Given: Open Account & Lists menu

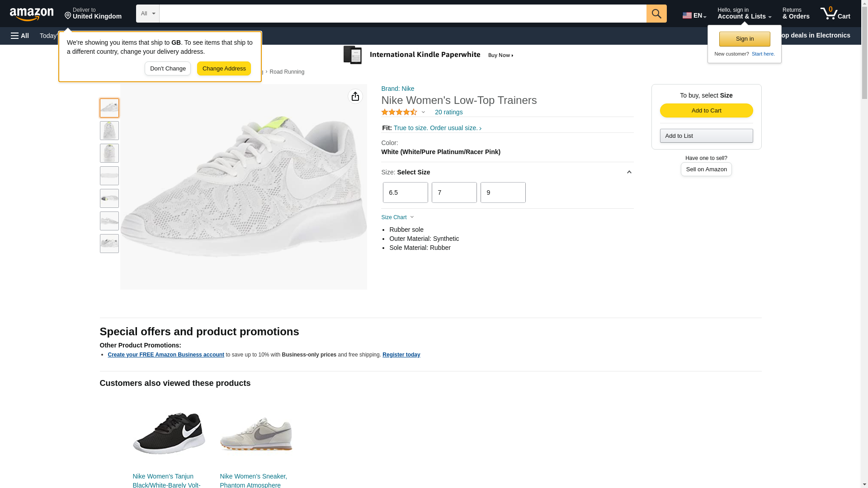Looking at the screenshot, I should pyautogui.click(x=744, y=14).
